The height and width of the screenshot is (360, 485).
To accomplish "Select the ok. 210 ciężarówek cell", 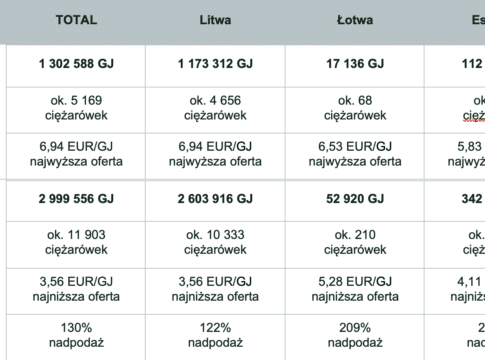I will [355, 245].
